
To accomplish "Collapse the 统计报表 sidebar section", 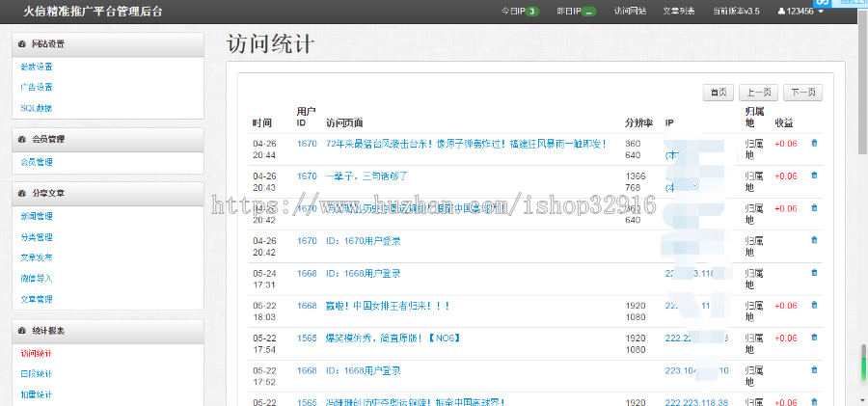I will 22,331.
